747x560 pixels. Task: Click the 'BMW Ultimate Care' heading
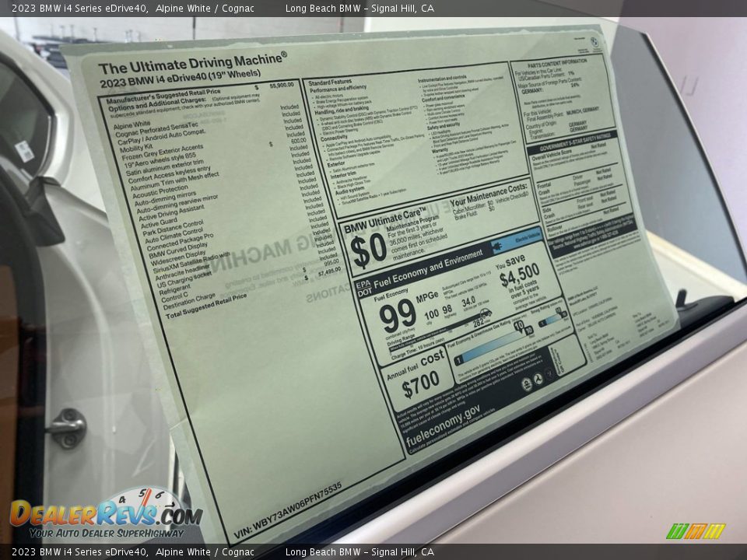pos(385,222)
